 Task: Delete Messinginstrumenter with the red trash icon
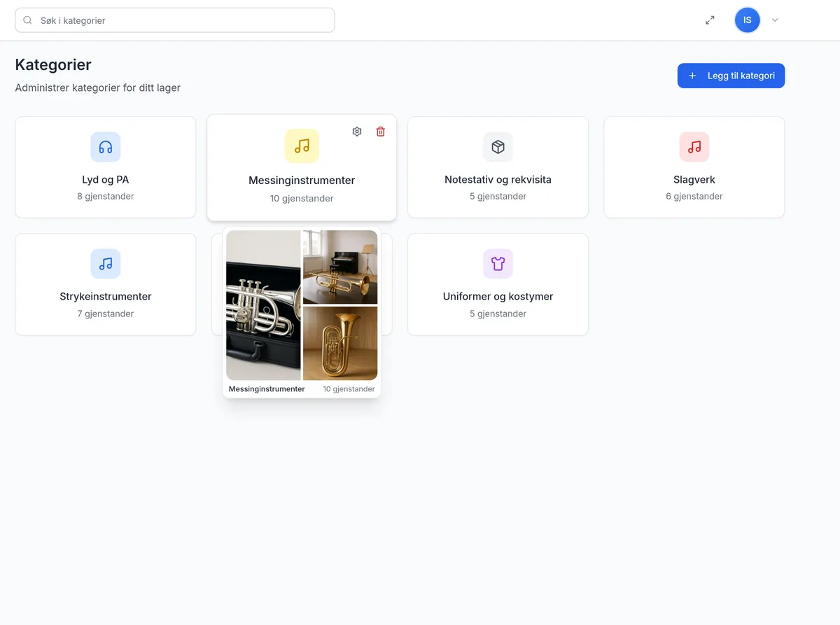[x=381, y=132]
